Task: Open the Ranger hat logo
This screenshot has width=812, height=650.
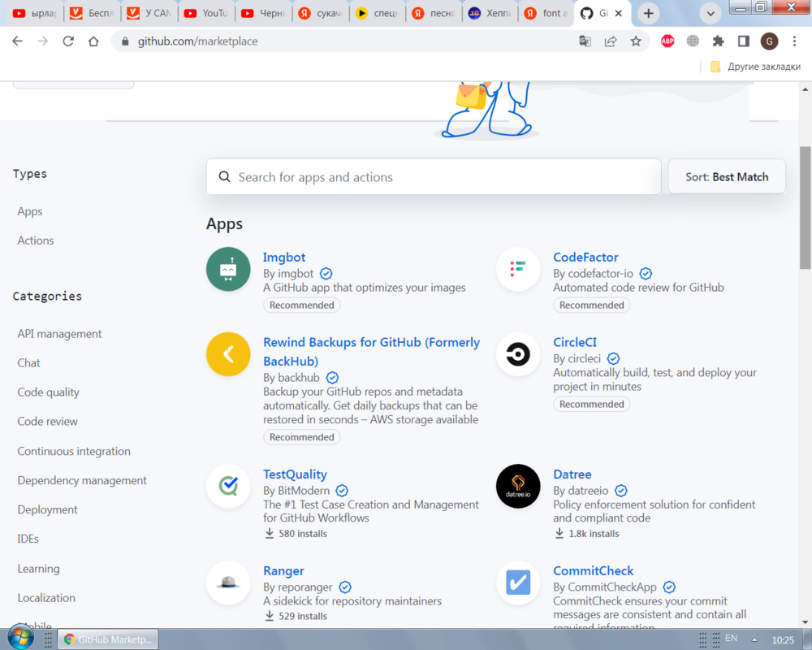Action: pyautogui.click(x=228, y=583)
